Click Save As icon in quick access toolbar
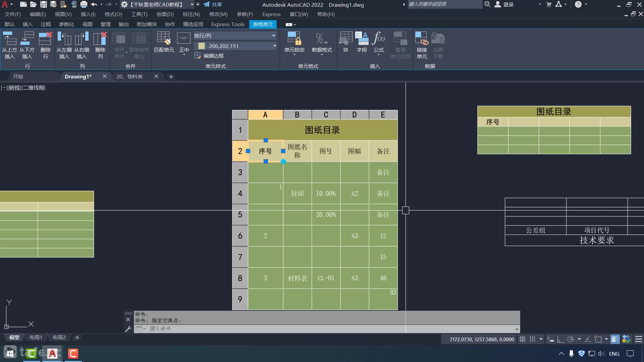644x362 pixels. (53, 4)
